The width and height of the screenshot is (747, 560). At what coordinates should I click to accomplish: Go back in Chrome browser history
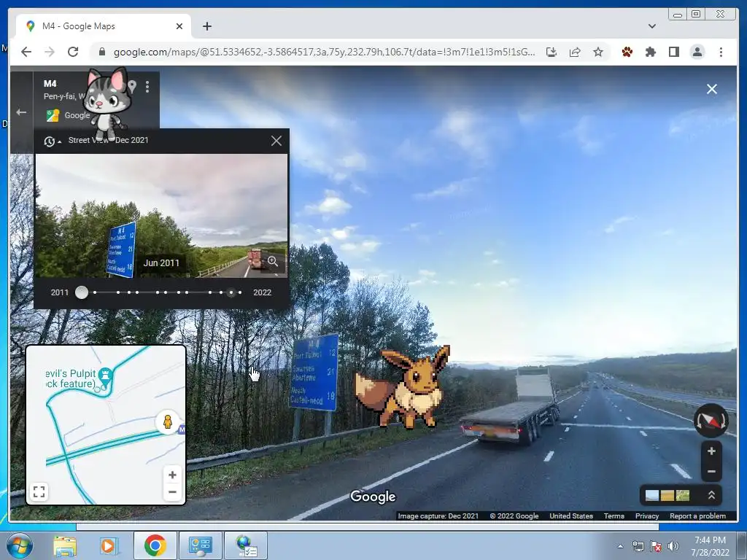[x=26, y=52]
